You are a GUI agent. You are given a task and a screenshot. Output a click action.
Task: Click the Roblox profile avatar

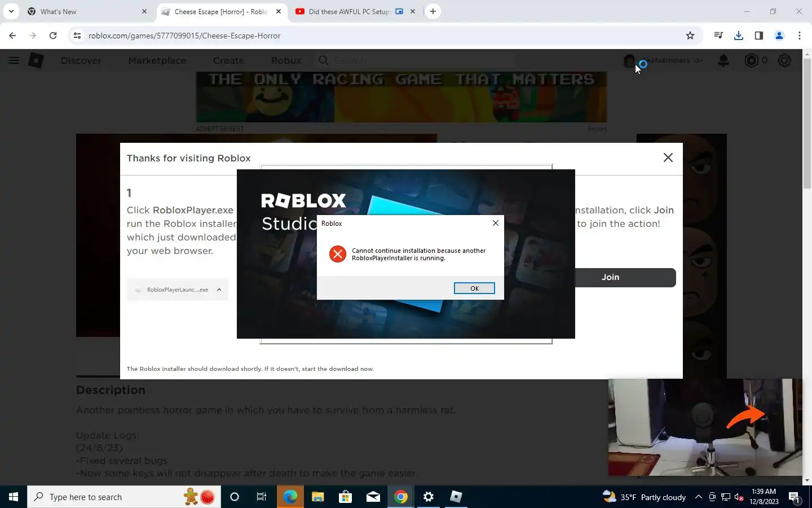tap(629, 60)
